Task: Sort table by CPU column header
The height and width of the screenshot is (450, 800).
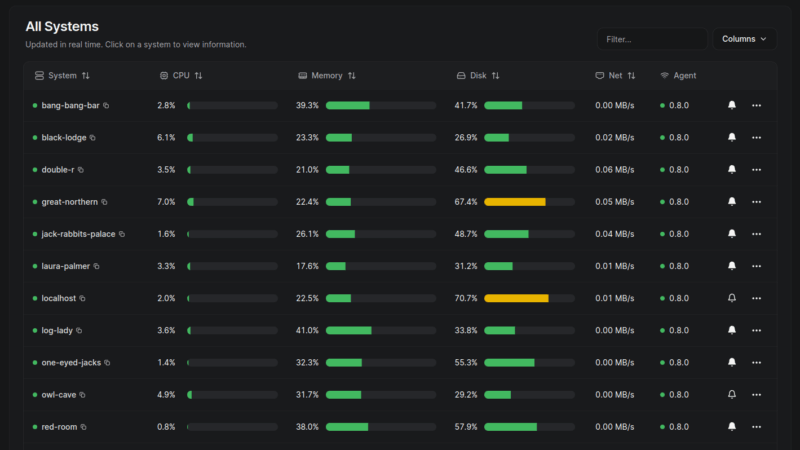Action: point(181,76)
